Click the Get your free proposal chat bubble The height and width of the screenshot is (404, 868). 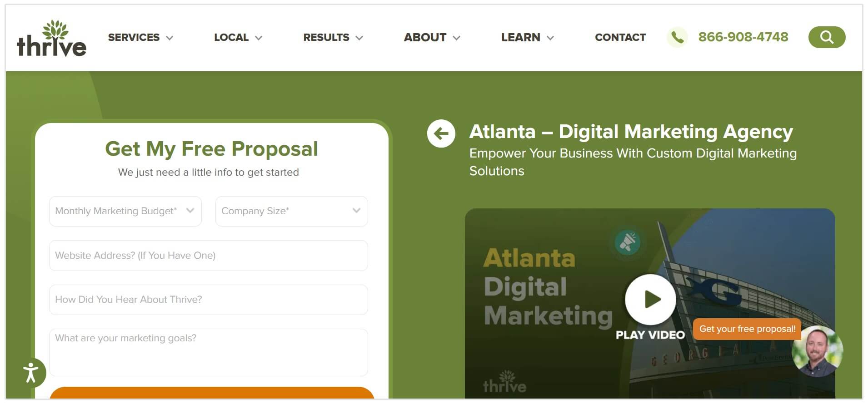[747, 329]
